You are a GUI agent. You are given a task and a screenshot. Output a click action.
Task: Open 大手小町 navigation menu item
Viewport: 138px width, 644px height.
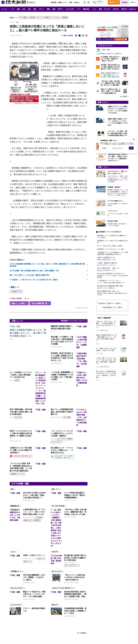point(115,9)
